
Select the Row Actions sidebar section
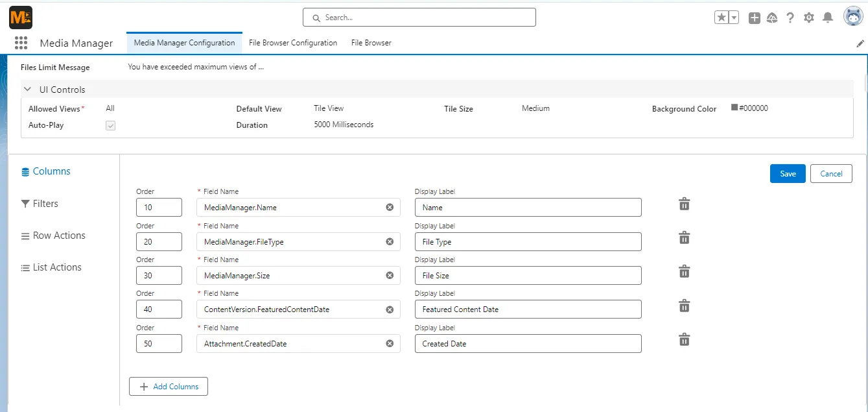pos(53,236)
